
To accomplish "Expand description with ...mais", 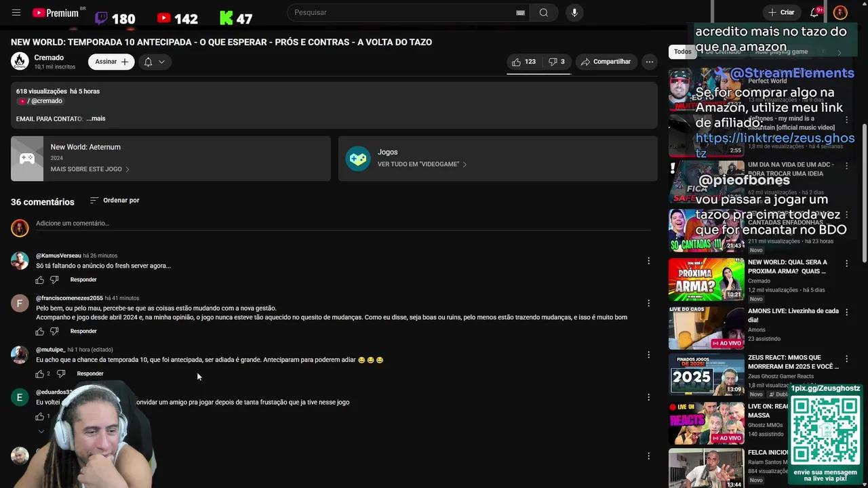I will (x=96, y=119).
